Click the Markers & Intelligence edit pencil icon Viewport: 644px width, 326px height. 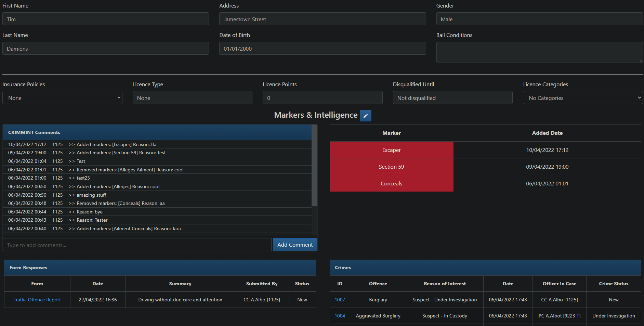coord(365,116)
